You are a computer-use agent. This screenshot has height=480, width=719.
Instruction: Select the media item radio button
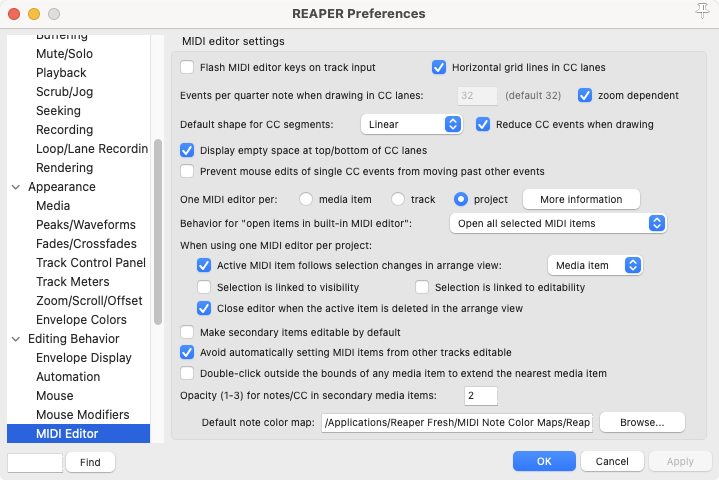coord(307,198)
